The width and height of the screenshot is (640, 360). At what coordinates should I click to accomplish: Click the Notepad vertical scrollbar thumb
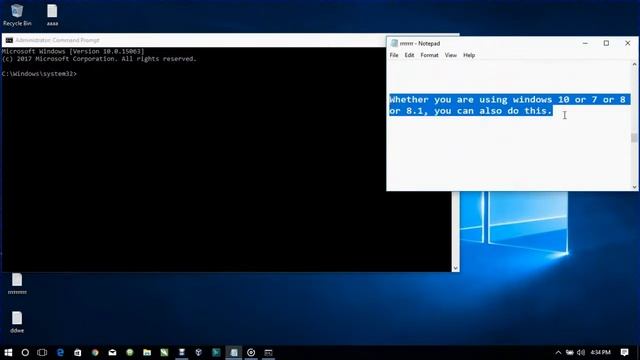(634, 138)
